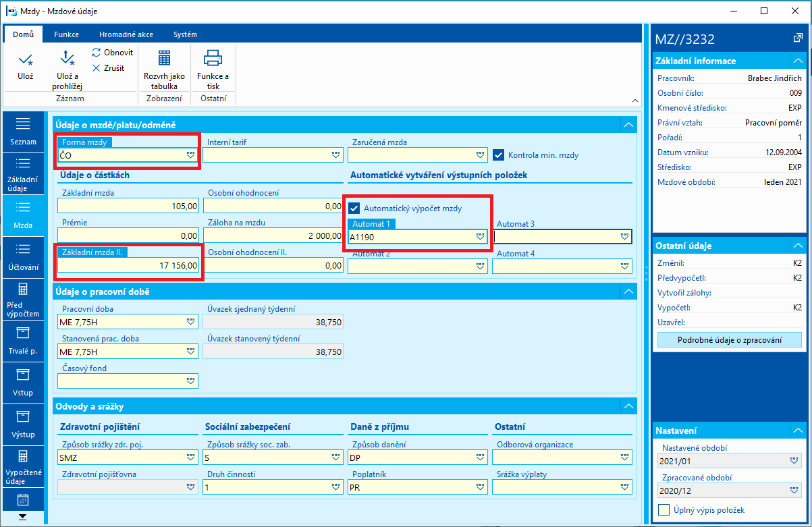The width and height of the screenshot is (812, 527).
Task: Open the Interní tarif dropdown
Action: (x=336, y=155)
